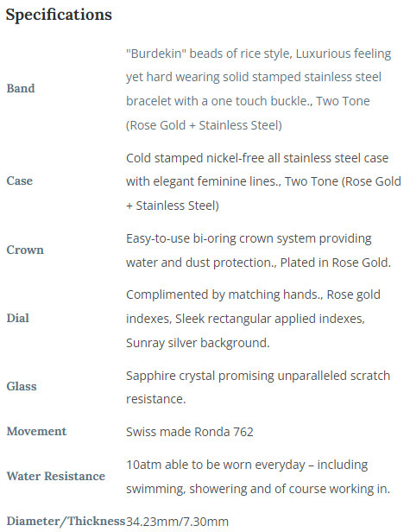Click the Cold stamped nickel-free case text
Viewport: 410px width, 532px height.
tap(257, 158)
